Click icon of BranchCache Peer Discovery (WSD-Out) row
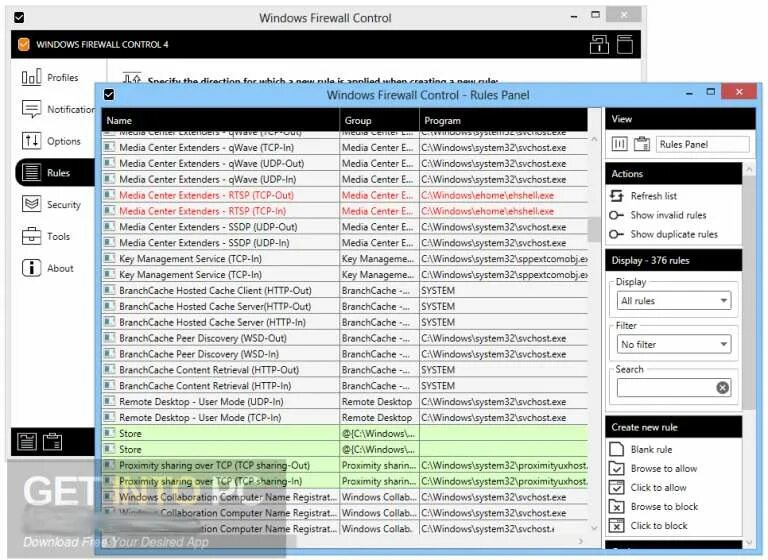Image resolution: width=768 pixels, height=560 pixels. [109, 338]
